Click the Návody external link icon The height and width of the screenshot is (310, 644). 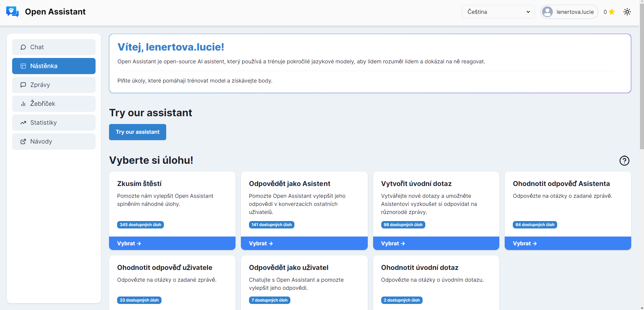[x=23, y=142]
